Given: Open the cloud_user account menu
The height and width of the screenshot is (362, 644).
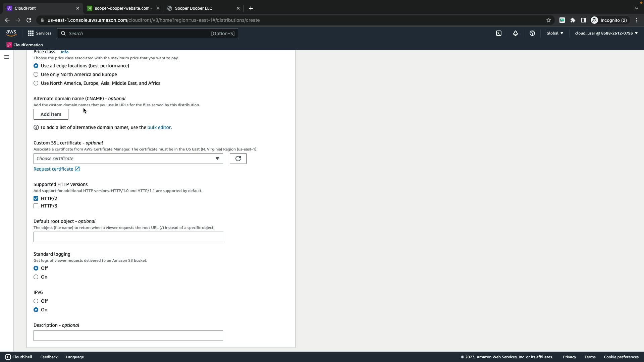Looking at the screenshot, I should 606,33.
